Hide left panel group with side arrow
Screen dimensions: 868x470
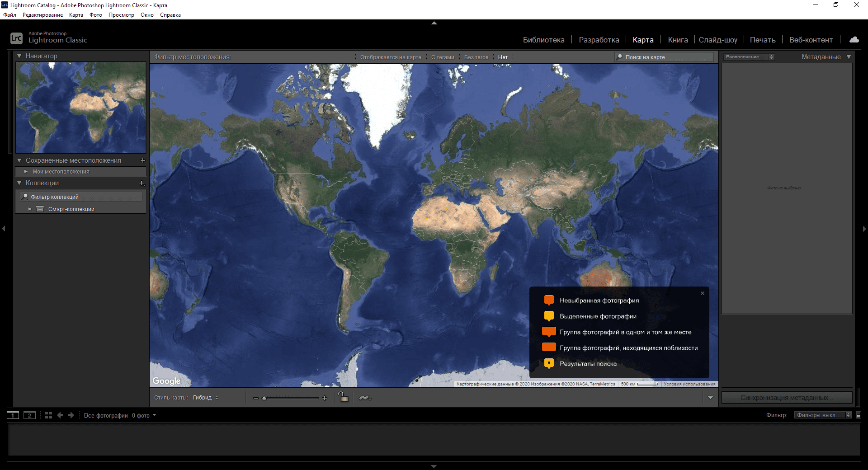(4, 229)
